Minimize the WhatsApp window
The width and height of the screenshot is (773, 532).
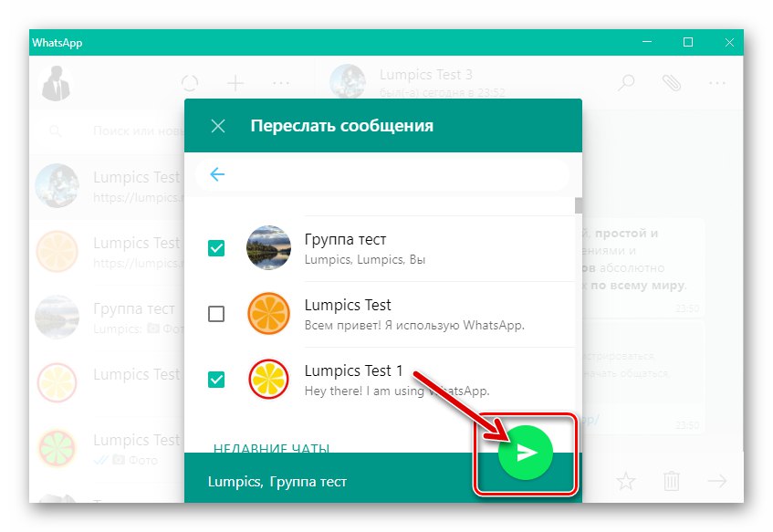647,42
